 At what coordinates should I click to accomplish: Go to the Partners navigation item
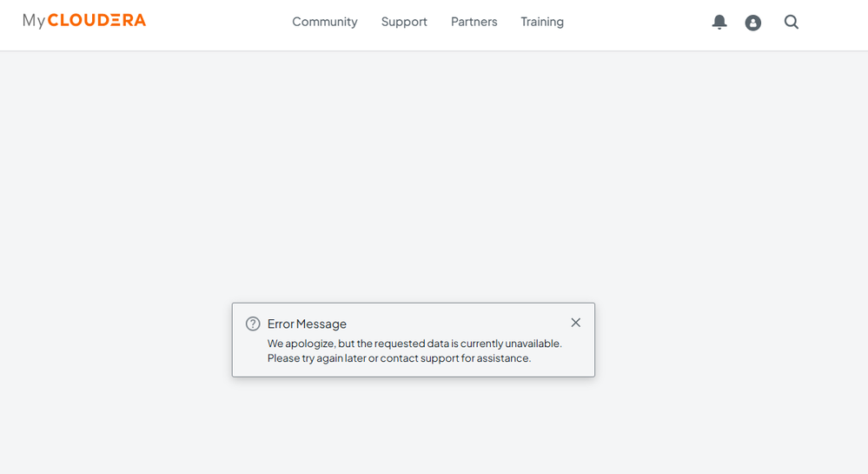click(x=474, y=22)
